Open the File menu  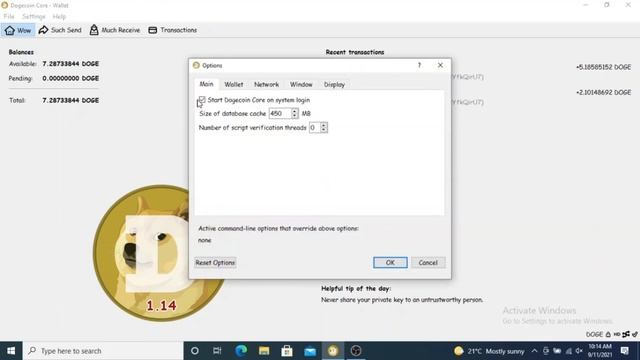click(9, 17)
